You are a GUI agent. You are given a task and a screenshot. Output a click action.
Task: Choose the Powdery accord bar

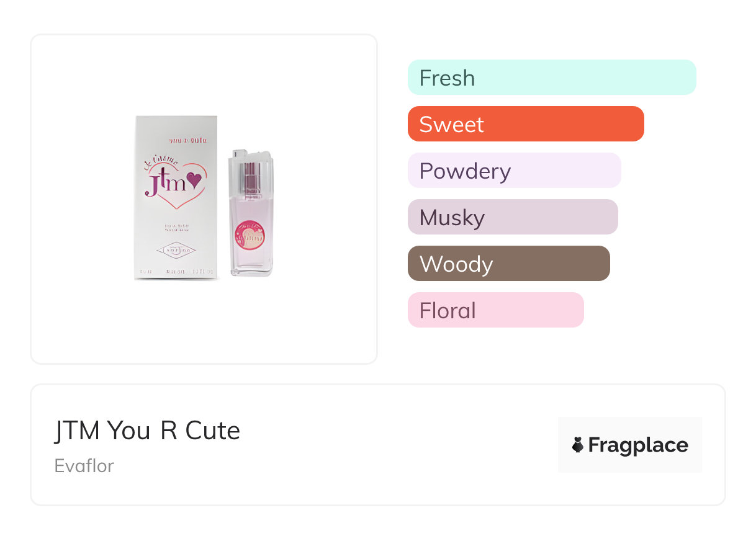pos(514,171)
